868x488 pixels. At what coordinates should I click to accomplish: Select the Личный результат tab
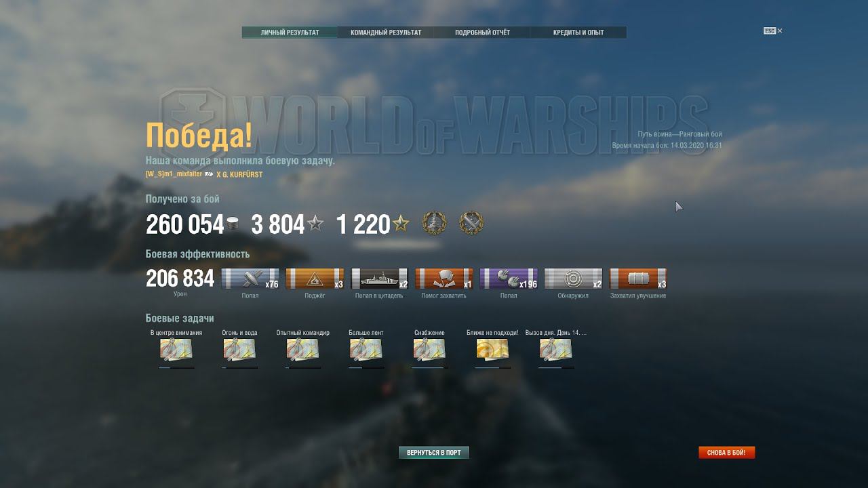(x=290, y=33)
